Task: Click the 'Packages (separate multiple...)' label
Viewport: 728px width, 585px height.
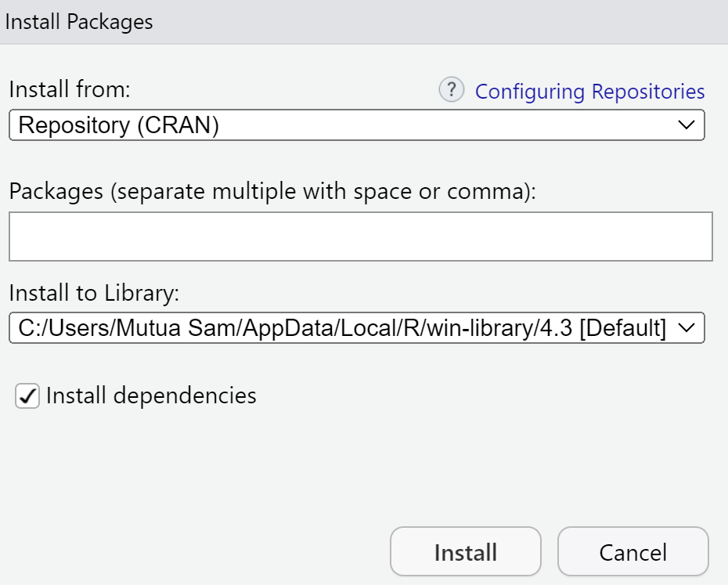Action: coord(272,192)
